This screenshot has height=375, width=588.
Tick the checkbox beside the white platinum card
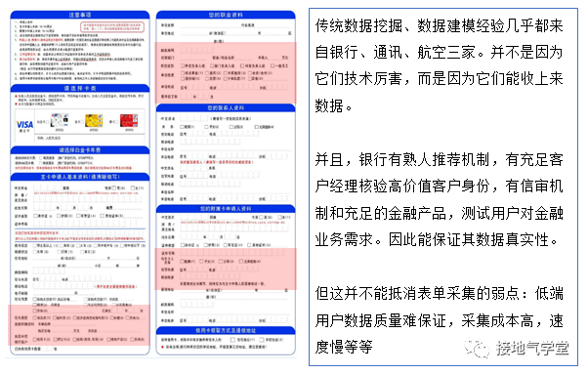[x=47, y=122]
